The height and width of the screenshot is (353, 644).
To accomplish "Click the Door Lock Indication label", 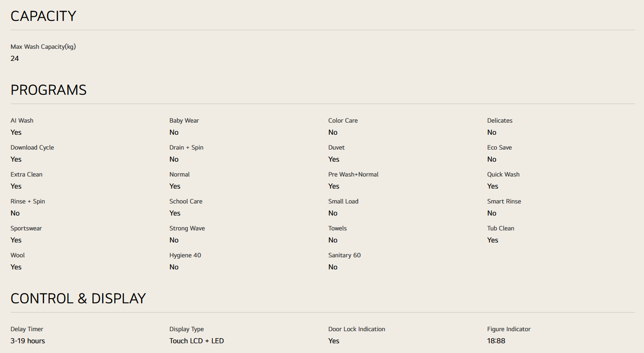I will (x=356, y=329).
